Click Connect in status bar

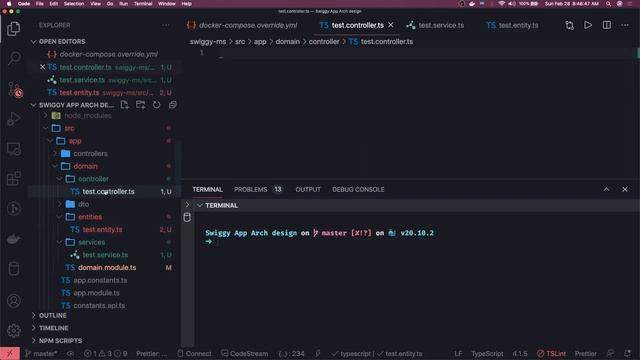point(194,353)
